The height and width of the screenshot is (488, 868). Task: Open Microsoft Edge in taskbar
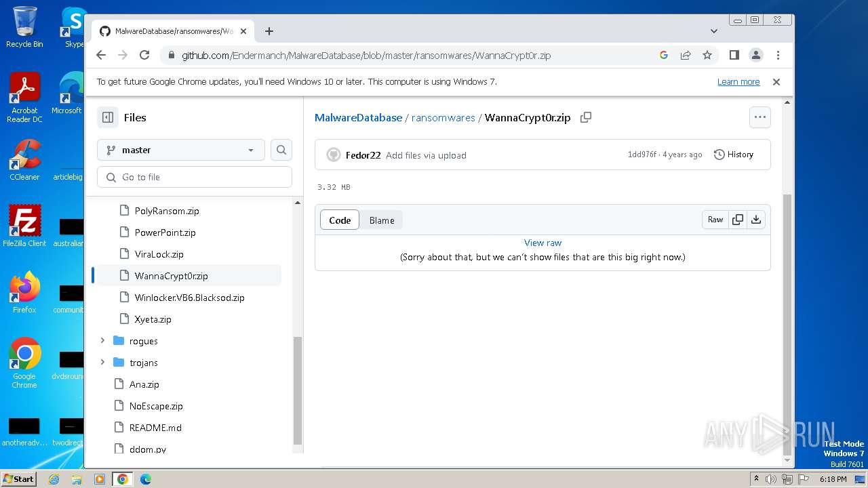point(145,479)
